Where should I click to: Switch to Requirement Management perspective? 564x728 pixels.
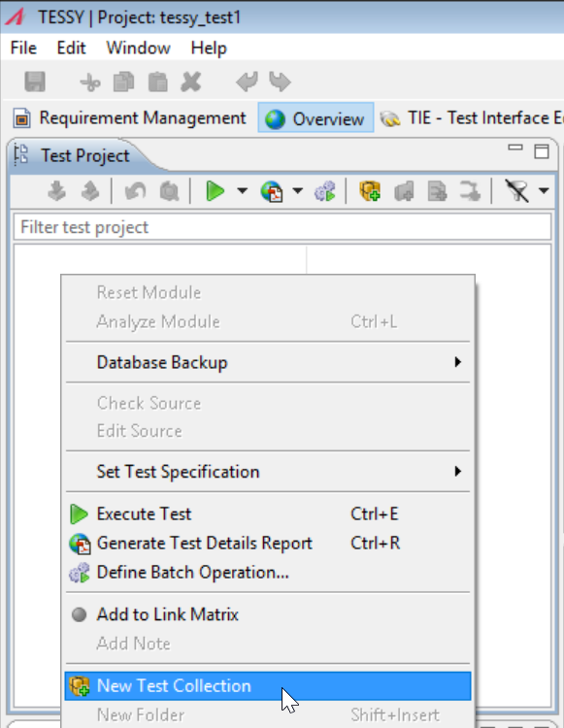pyautogui.click(x=129, y=117)
